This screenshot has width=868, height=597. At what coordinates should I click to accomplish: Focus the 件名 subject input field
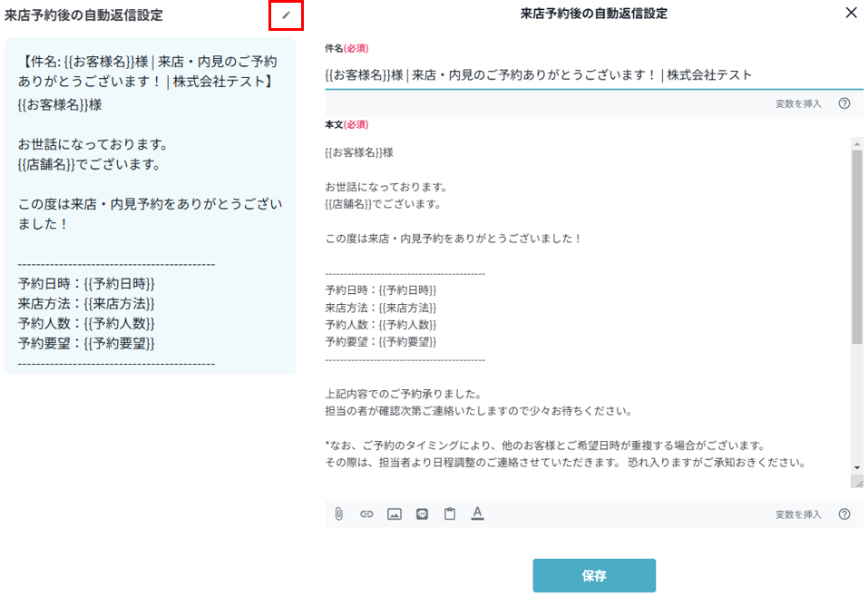click(594, 74)
